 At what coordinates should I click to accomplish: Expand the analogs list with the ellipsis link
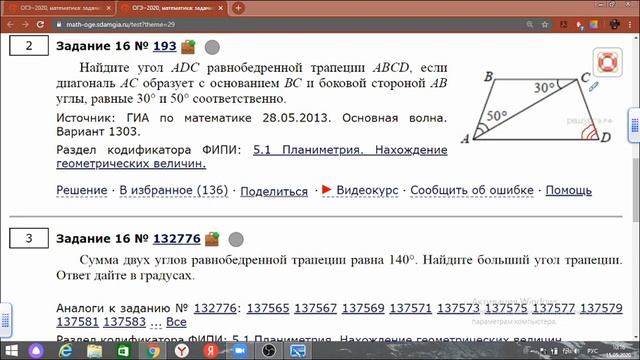[x=156, y=322]
